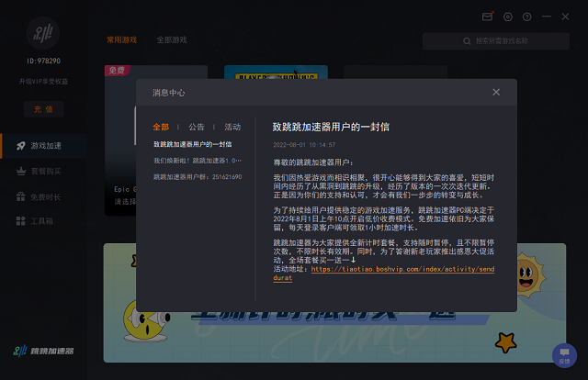Screen dimensions: 588x380
Task: Click the profile avatar logo
Action: pyautogui.click(x=43, y=33)
